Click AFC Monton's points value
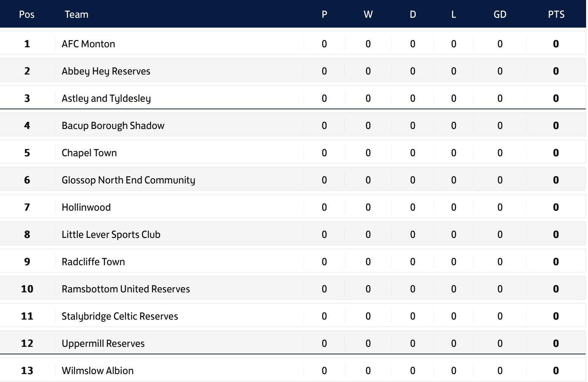The height and width of the screenshot is (382, 588). coord(556,44)
